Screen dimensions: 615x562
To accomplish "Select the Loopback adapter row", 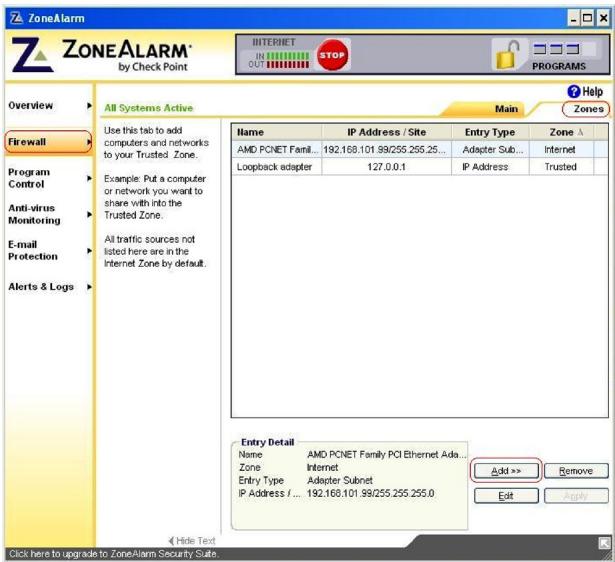I will pos(419,167).
